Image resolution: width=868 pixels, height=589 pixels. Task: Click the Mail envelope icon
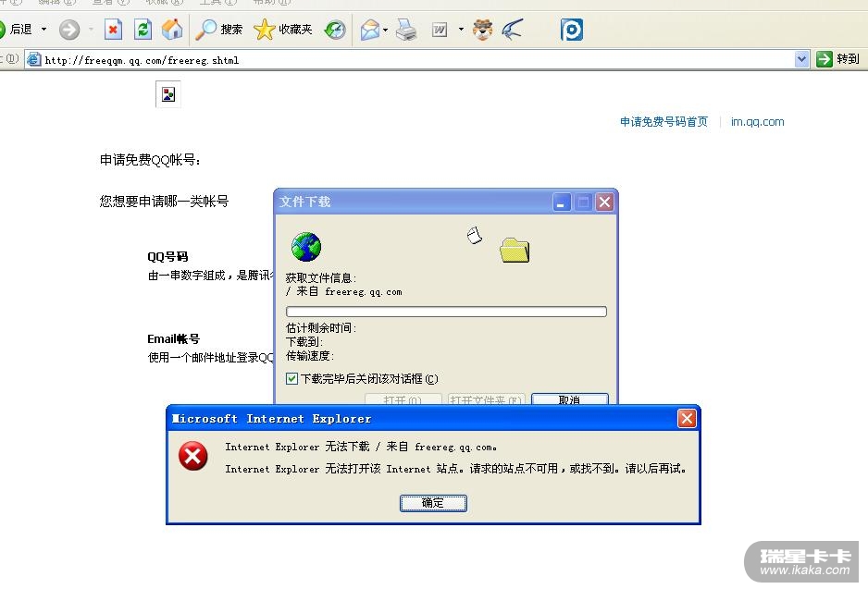coord(370,30)
